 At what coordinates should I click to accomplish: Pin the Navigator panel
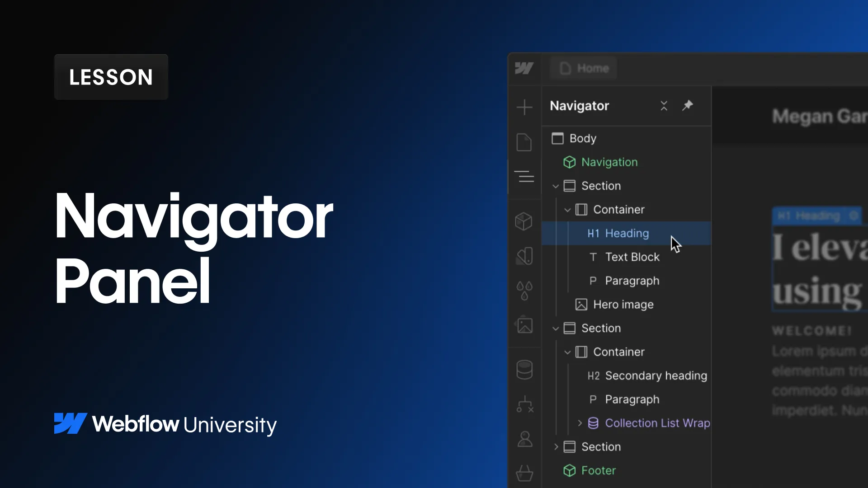point(688,105)
